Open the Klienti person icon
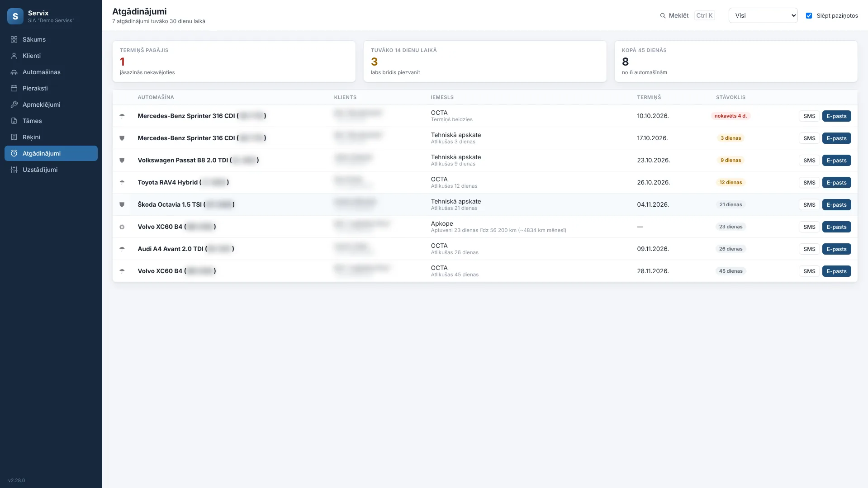Image resolution: width=868 pixels, height=488 pixels. tap(14, 56)
